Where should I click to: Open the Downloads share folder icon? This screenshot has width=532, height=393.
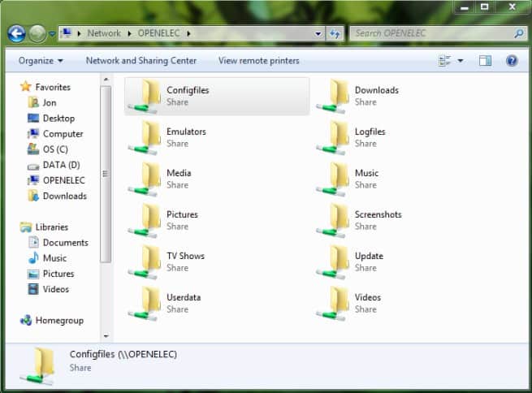pyautogui.click(x=332, y=97)
